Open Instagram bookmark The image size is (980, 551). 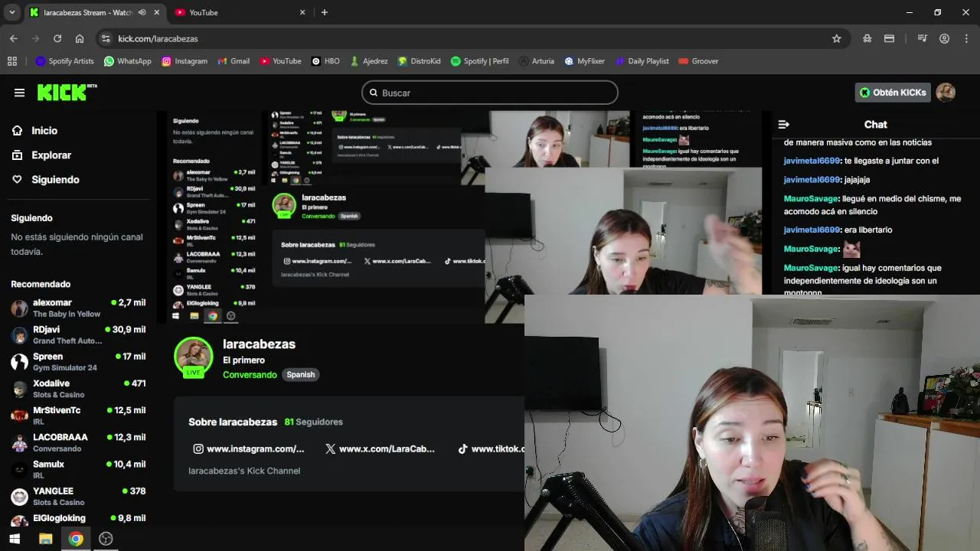coord(185,61)
